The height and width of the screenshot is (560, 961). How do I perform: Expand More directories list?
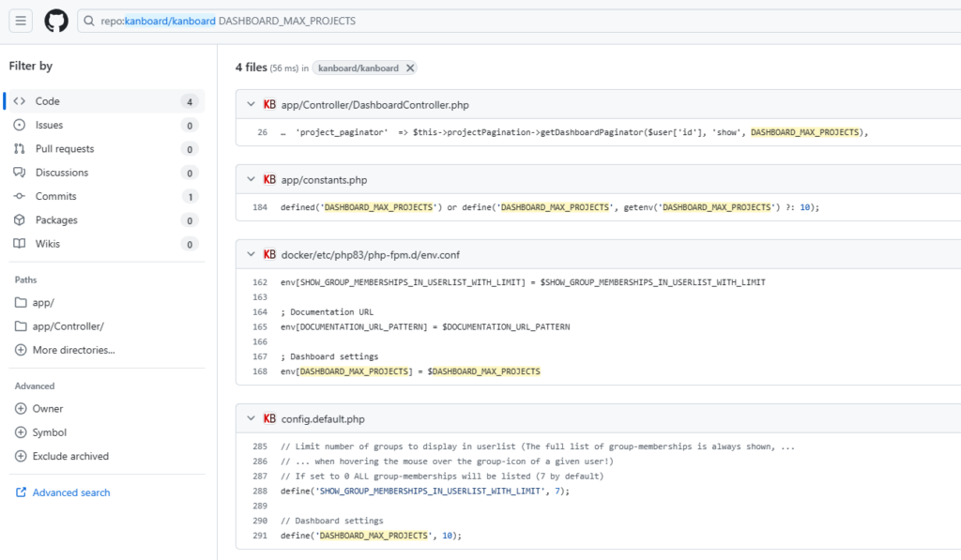[x=73, y=351]
